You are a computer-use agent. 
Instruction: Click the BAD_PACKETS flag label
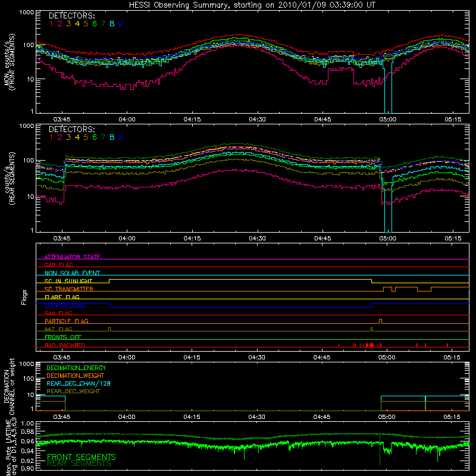65,345
